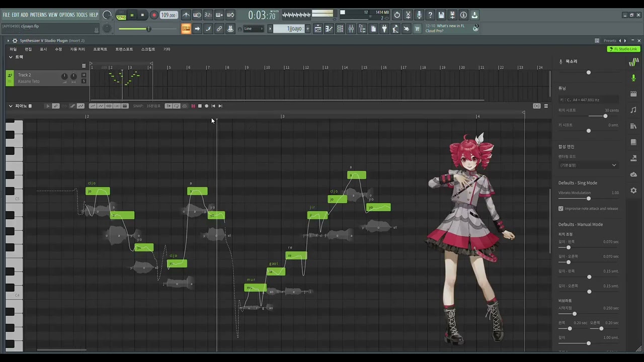
Task: Select the voice microphone sidebar tab
Action: click(x=633, y=78)
